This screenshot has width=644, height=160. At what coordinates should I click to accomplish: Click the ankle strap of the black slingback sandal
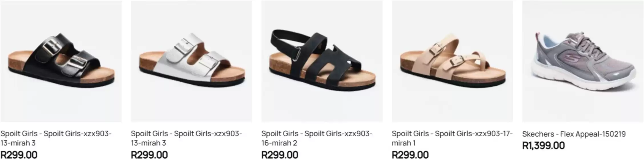click(285, 43)
